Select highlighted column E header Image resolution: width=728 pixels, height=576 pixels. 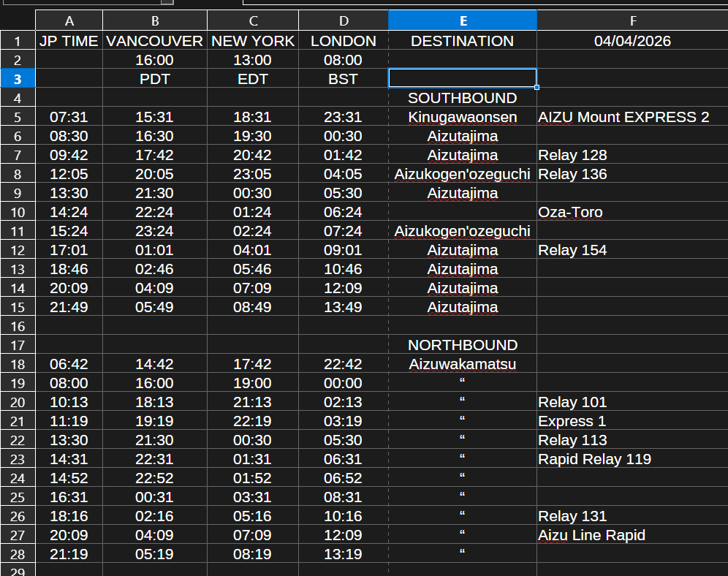click(463, 21)
